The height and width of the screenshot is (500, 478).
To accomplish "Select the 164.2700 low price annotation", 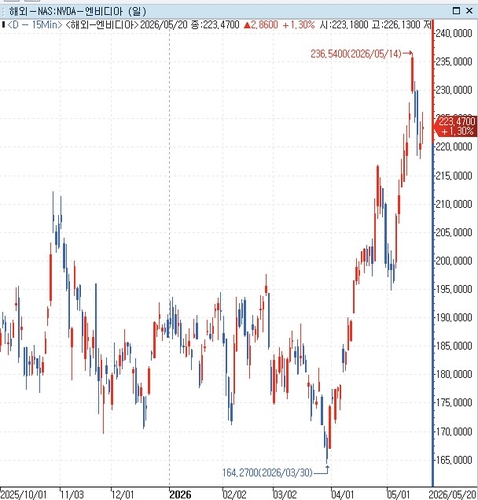I will coord(267,472).
